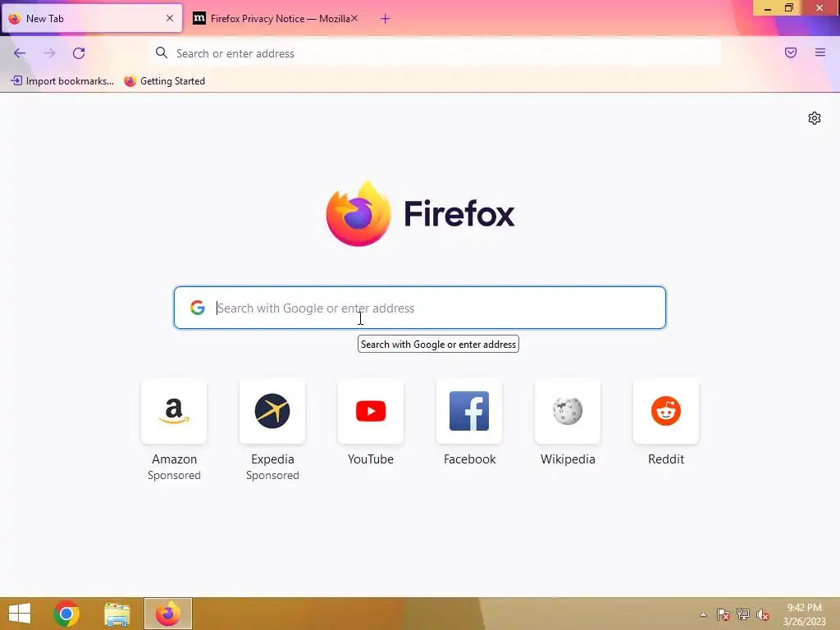This screenshot has width=840, height=630.
Task: Open File Explorer from the taskbar
Action: (x=116, y=614)
